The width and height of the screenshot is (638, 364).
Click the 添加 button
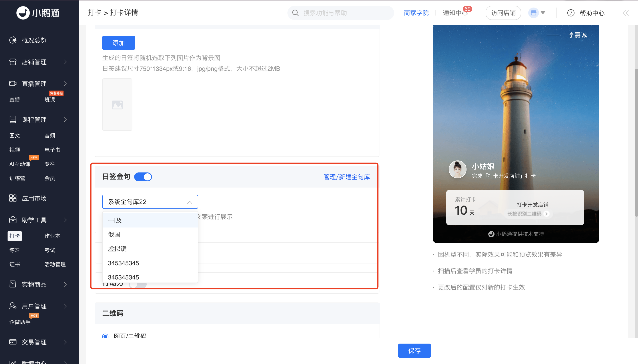[119, 43]
